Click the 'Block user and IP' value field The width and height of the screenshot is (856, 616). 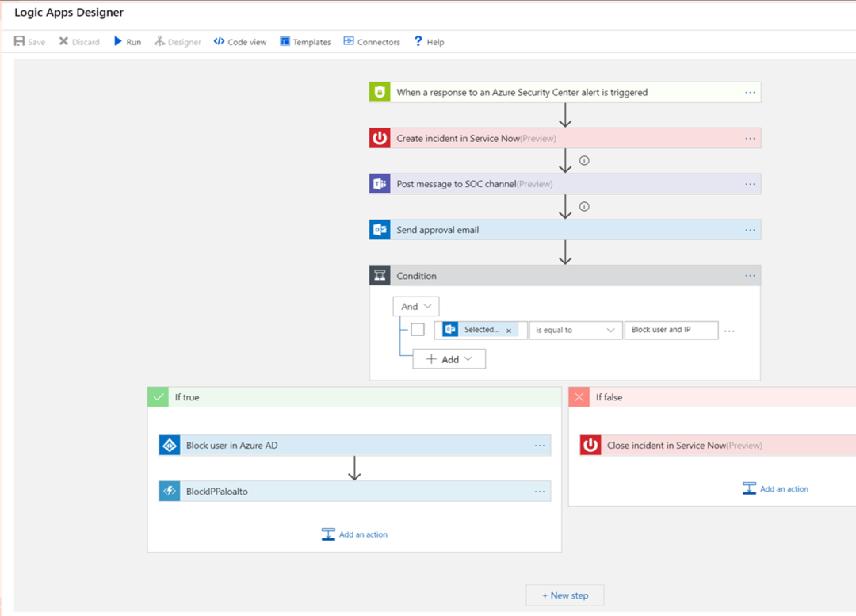[x=671, y=330]
